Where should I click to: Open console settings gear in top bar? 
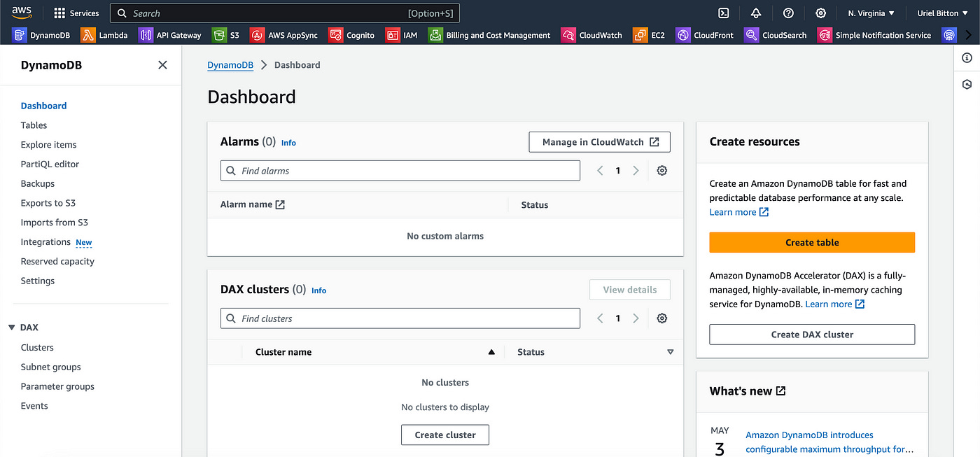point(820,13)
